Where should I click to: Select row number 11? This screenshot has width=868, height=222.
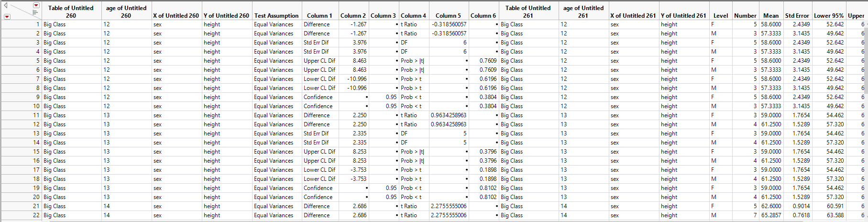[x=21, y=115]
